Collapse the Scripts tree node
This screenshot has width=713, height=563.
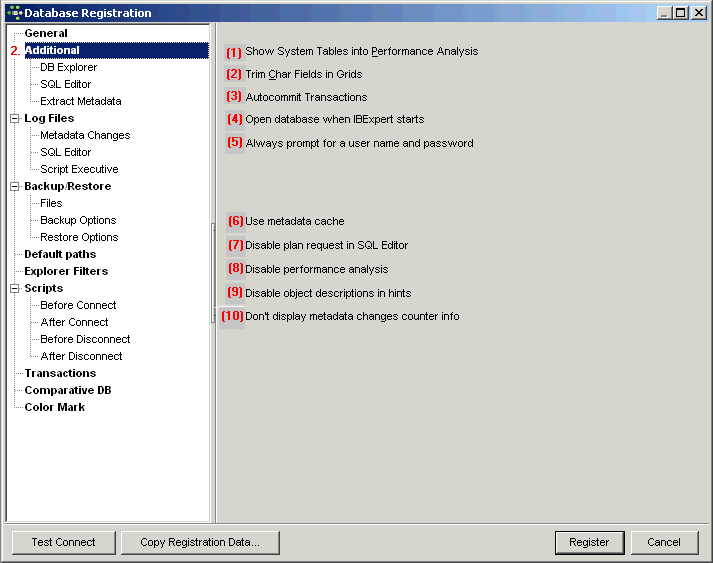15,288
